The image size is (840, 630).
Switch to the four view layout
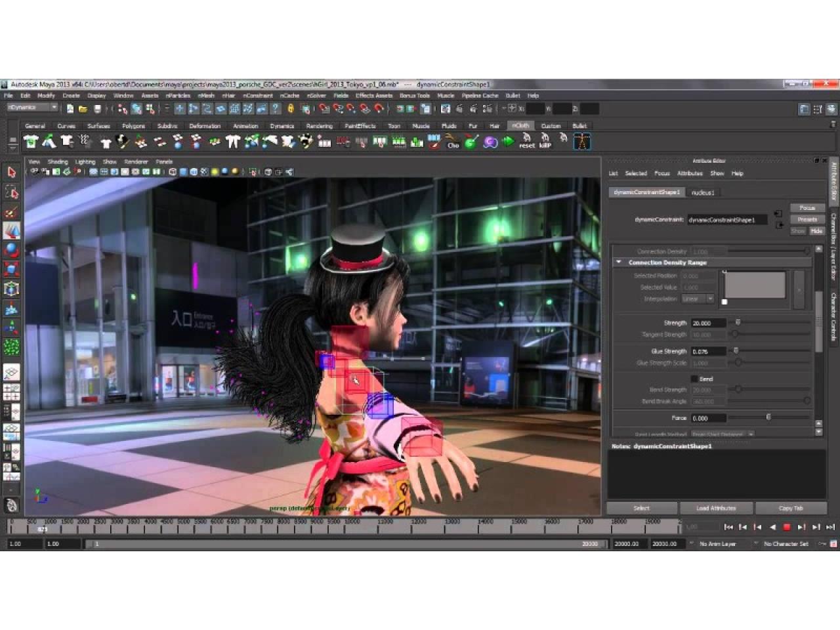[x=11, y=392]
